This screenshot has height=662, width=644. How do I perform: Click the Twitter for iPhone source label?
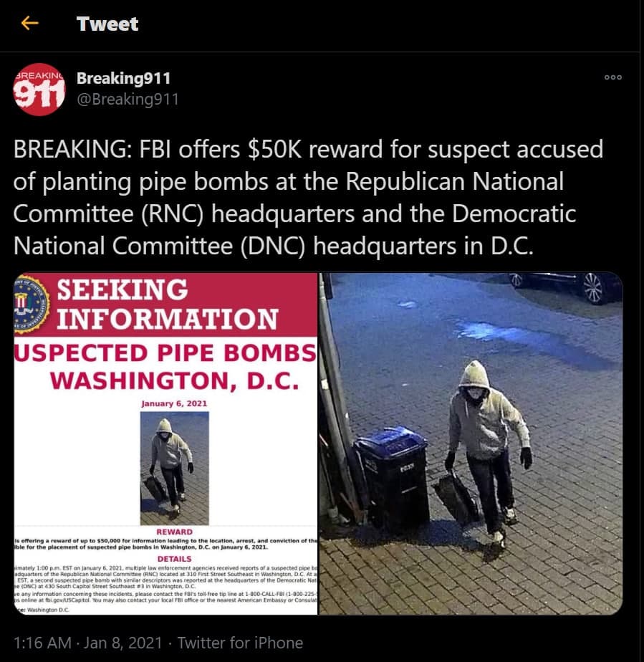[240, 643]
